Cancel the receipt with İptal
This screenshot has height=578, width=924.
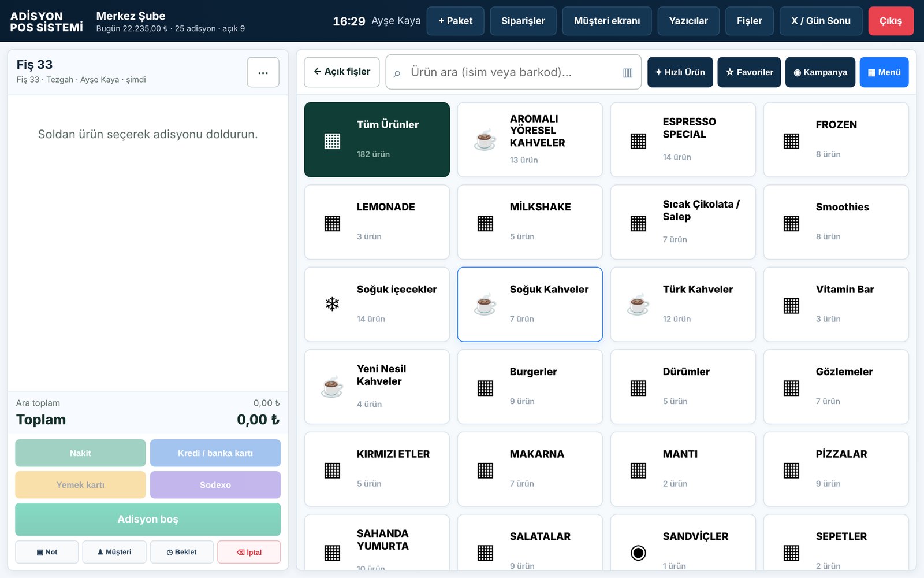click(x=249, y=552)
